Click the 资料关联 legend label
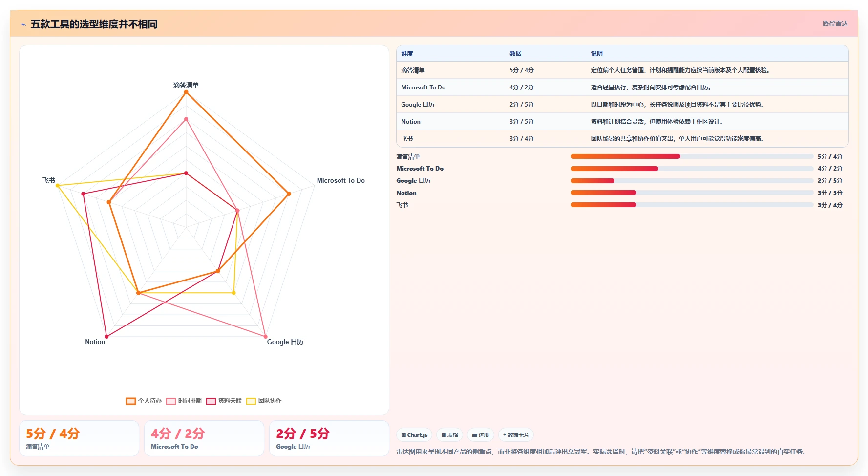The width and height of the screenshot is (868, 476). pos(230,401)
